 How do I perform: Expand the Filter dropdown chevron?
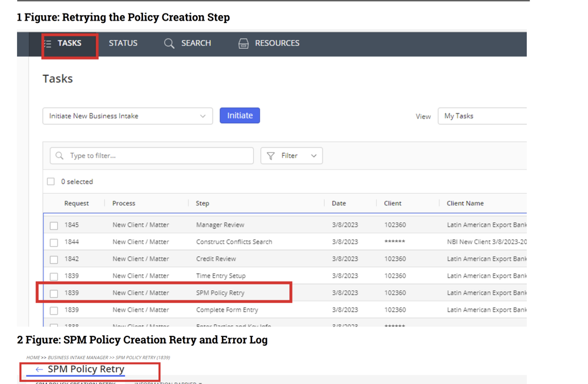click(x=314, y=156)
